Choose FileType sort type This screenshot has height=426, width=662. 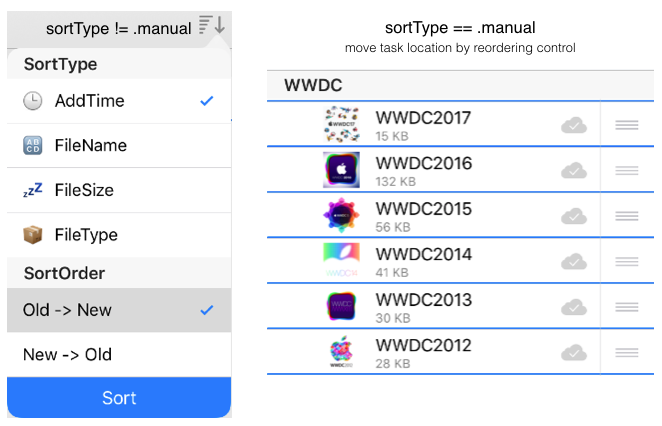pyautogui.click(x=119, y=235)
